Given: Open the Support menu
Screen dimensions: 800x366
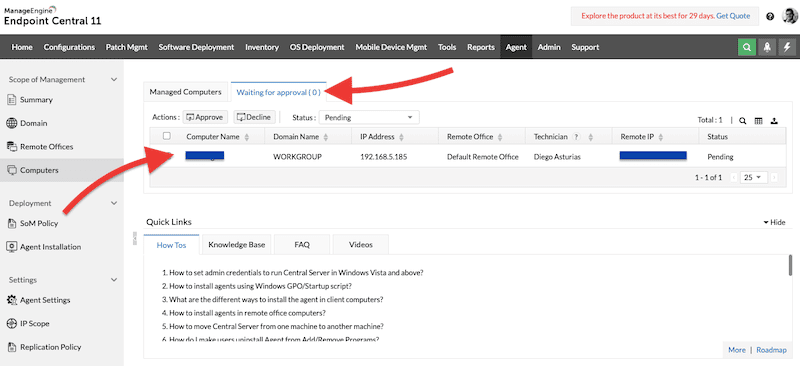Looking at the screenshot, I should coord(585,47).
